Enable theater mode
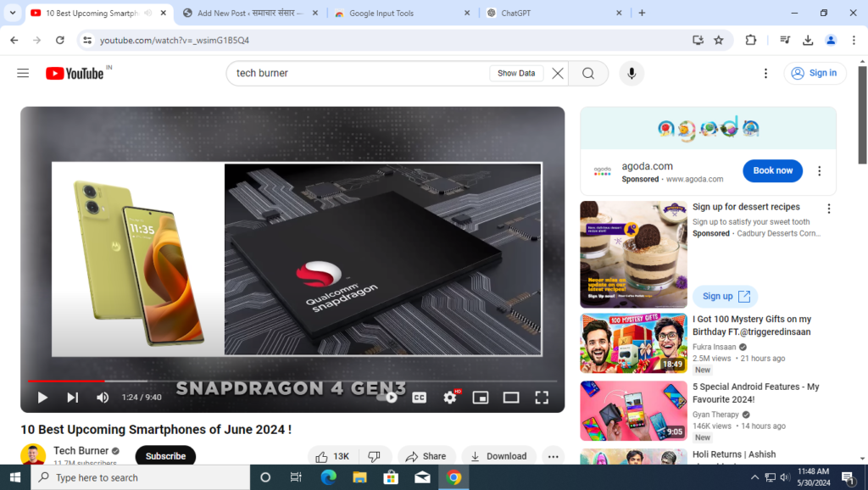Image resolution: width=868 pixels, height=490 pixels. click(511, 398)
